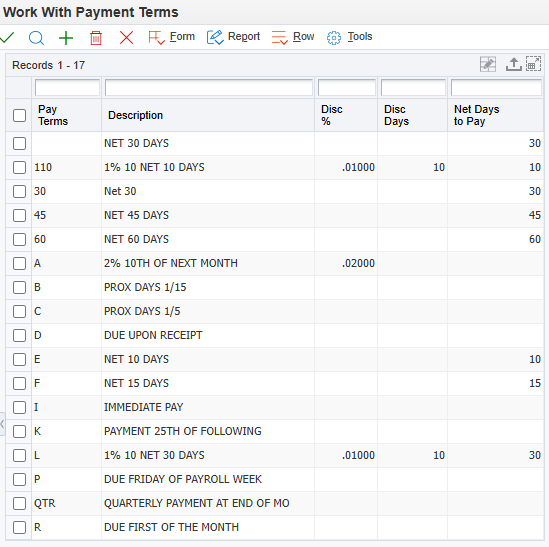The height and width of the screenshot is (547, 549).
Task: Click the red trash Delete icon
Action: (96, 38)
